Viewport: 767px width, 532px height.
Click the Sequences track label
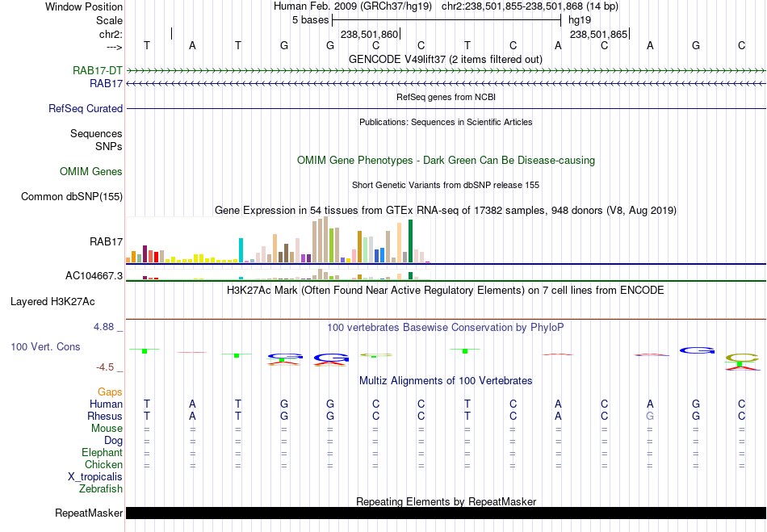[96, 133]
